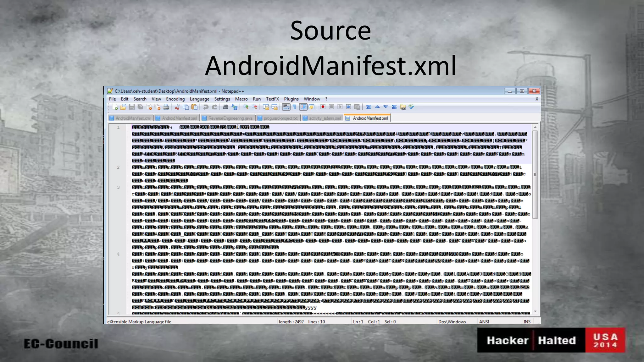The image size is (644, 362).
Task: Toggle the indent guide toolbar button
Action: click(303, 107)
